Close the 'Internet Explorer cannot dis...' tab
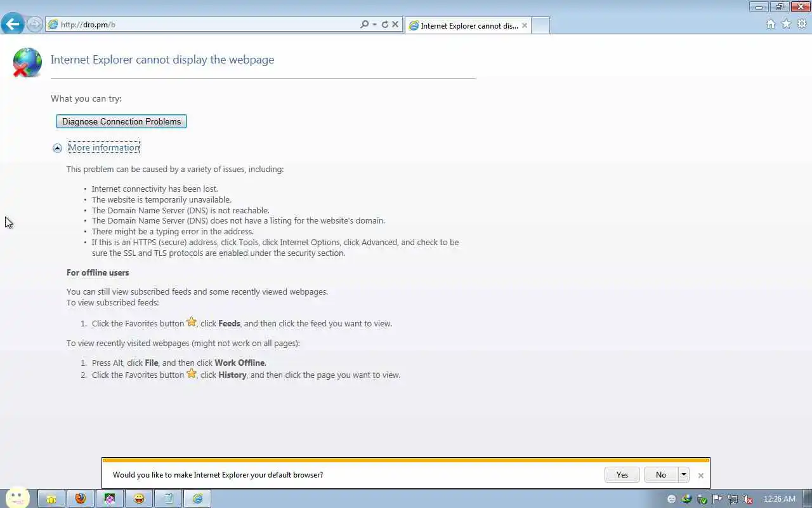This screenshot has width=812, height=508. tap(525, 25)
